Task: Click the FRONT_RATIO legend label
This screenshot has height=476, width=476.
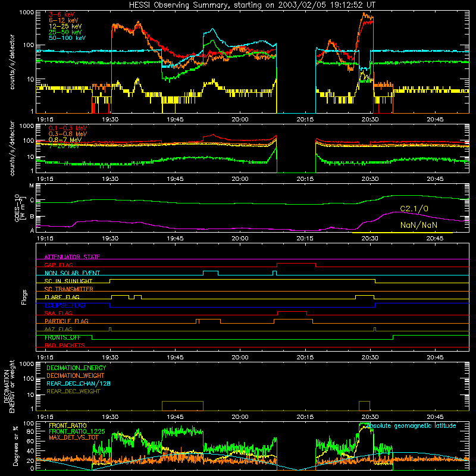Action: 68,425
